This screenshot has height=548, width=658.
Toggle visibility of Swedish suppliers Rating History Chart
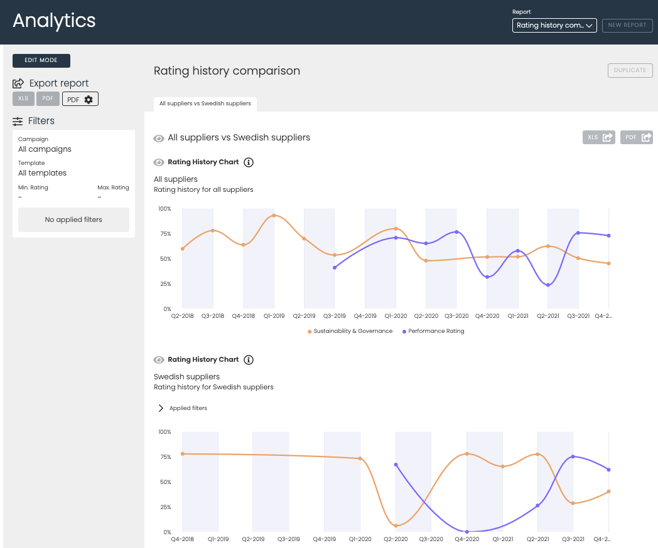tap(159, 360)
